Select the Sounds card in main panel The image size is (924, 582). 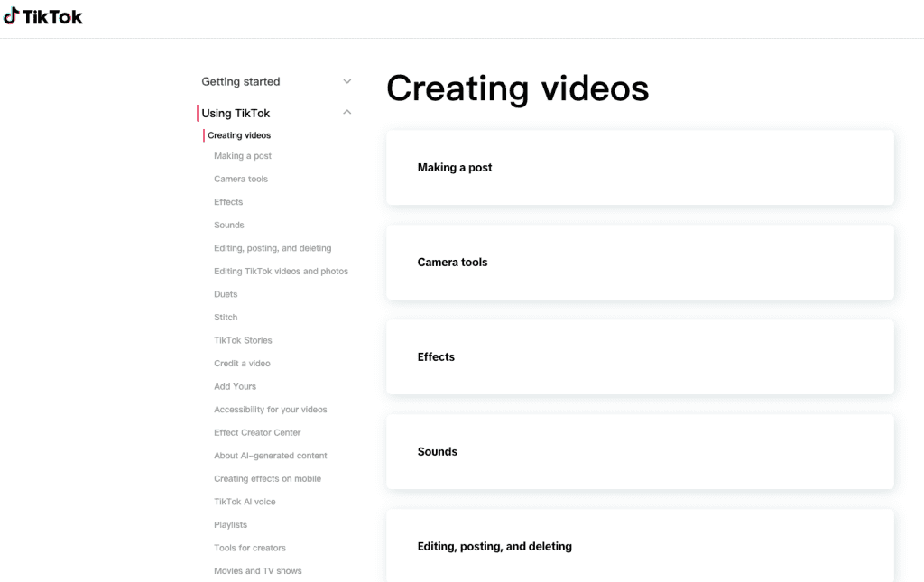640,452
